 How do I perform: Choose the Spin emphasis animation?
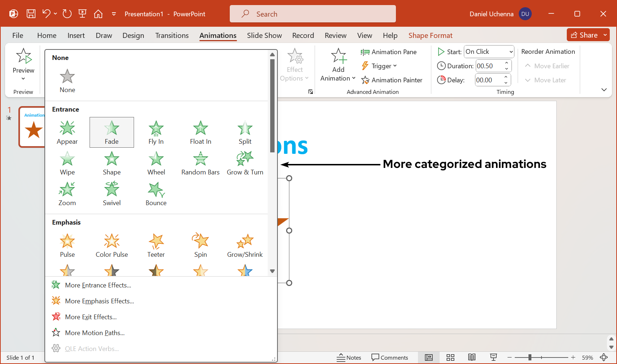[200, 246]
